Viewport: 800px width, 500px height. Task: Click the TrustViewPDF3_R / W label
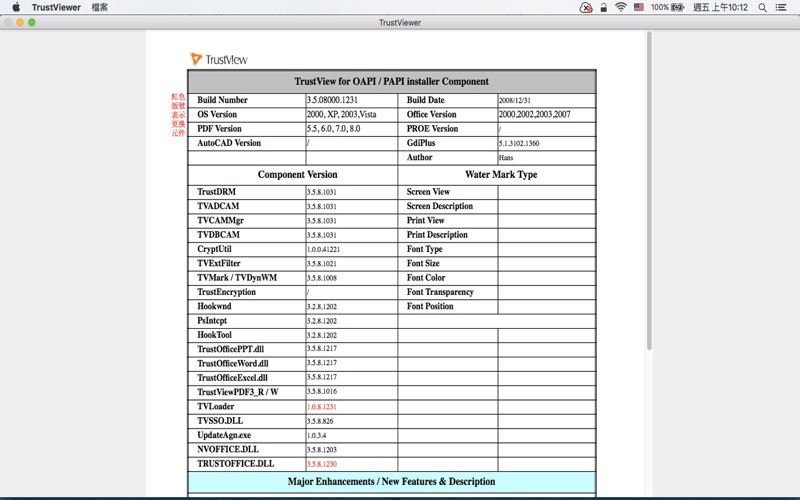[238, 392]
